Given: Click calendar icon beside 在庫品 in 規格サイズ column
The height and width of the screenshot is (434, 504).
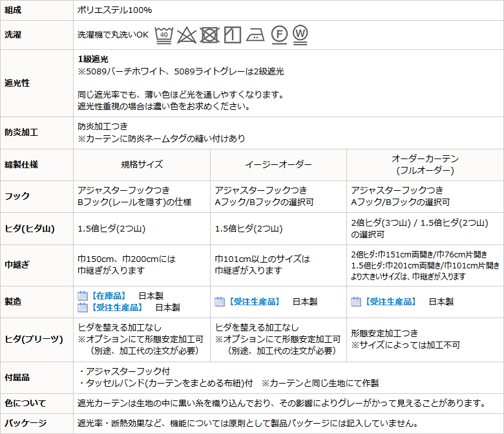Looking at the screenshot, I should coord(83,296).
